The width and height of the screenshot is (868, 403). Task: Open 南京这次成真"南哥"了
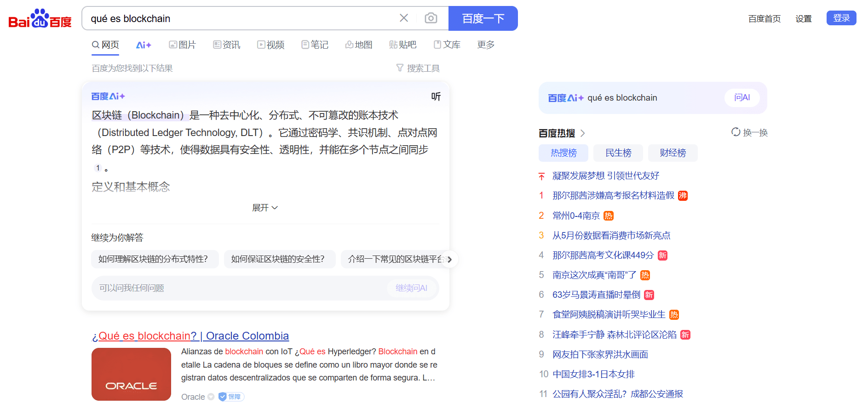point(594,275)
